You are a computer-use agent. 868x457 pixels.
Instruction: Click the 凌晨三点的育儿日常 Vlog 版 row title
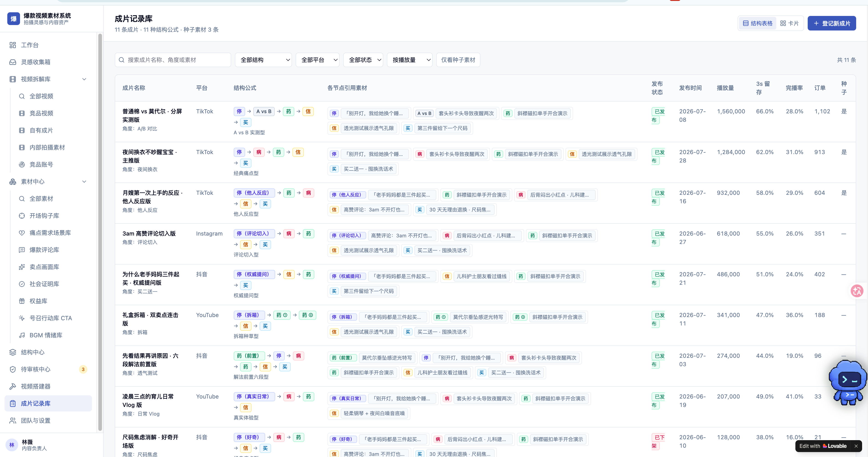click(x=148, y=401)
